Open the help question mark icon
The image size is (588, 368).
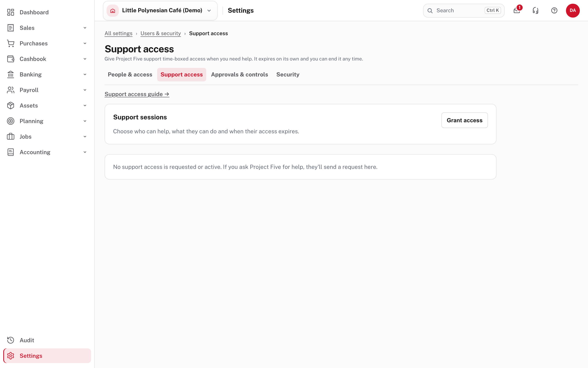(x=554, y=10)
